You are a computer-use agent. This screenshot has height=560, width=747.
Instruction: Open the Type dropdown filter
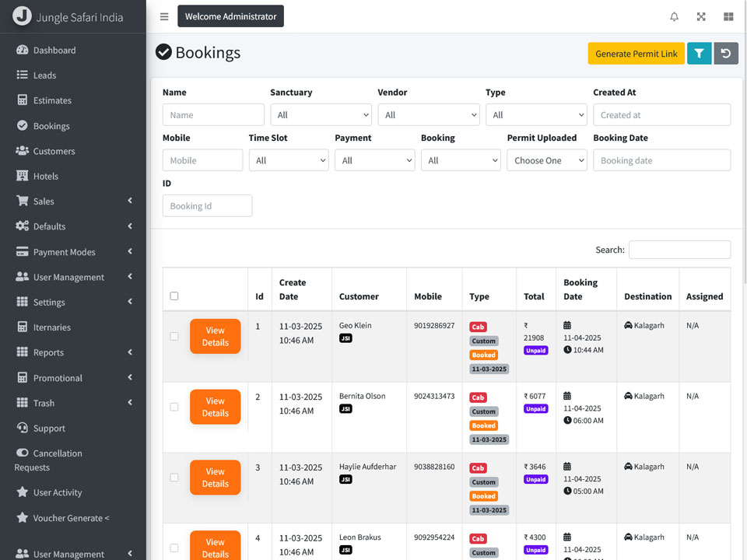click(536, 115)
